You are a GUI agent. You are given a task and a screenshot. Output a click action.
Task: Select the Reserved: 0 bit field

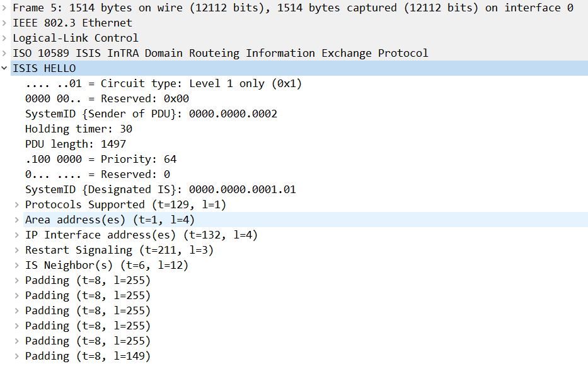97,174
